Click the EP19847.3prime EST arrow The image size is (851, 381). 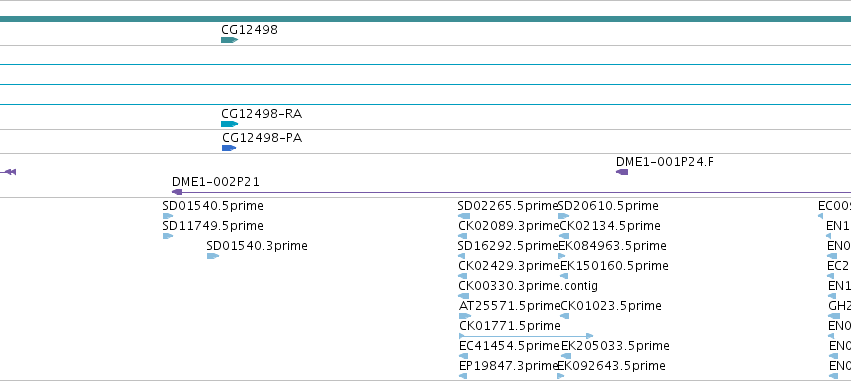tap(463, 376)
